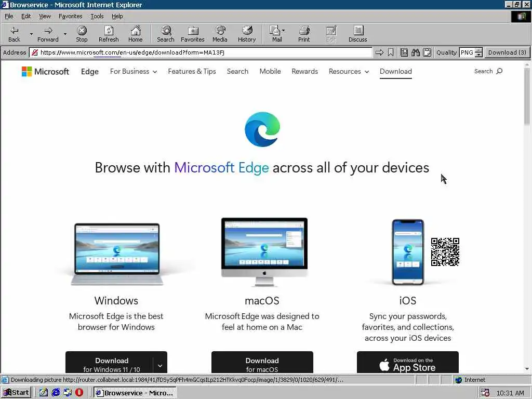Open the Help menu
The width and height of the screenshot is (532, 399).
coord(117,16)
